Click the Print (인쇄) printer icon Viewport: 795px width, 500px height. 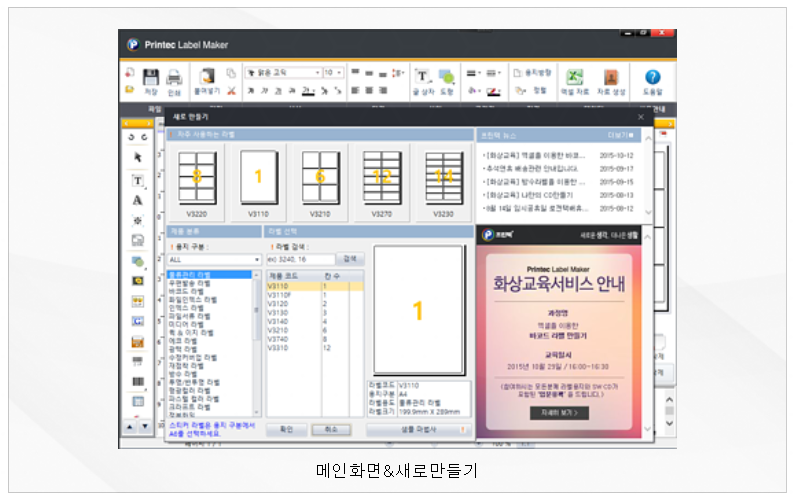[174, 77]
